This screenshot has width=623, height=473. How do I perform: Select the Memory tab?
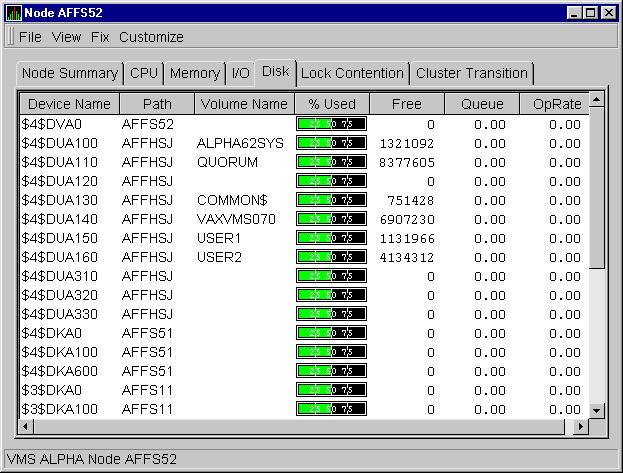(194, 73)
